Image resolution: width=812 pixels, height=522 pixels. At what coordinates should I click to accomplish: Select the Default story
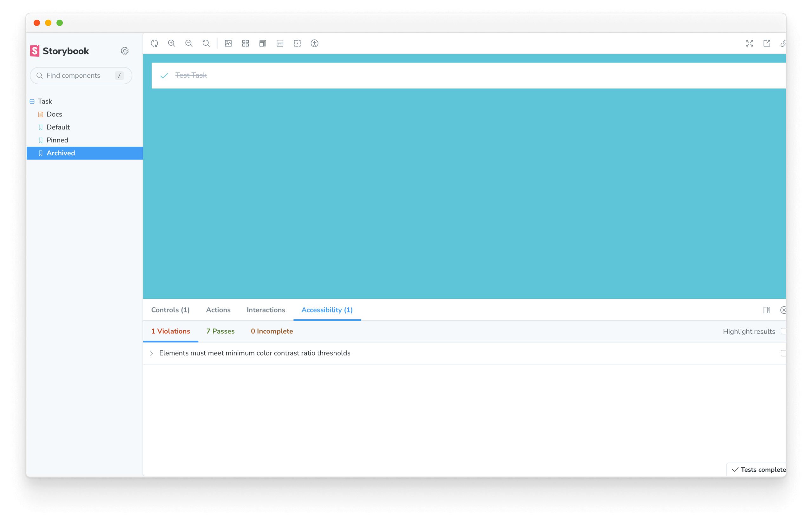pos(57,127)
